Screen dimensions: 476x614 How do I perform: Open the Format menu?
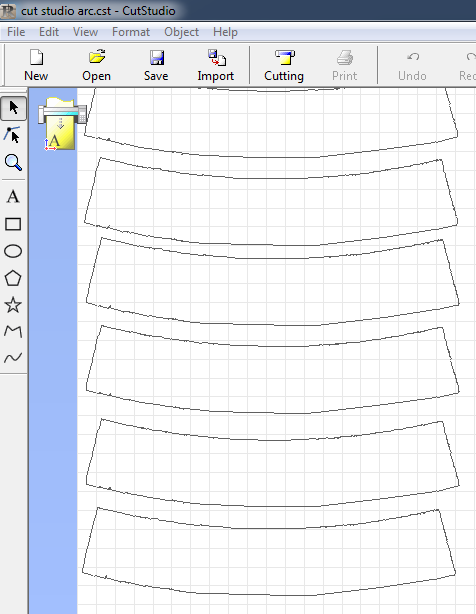coord(131,32)
